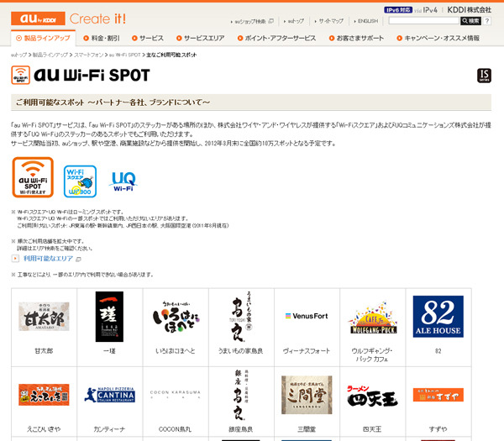
Task: Click the help question mark button
Action: coord(487,21)
